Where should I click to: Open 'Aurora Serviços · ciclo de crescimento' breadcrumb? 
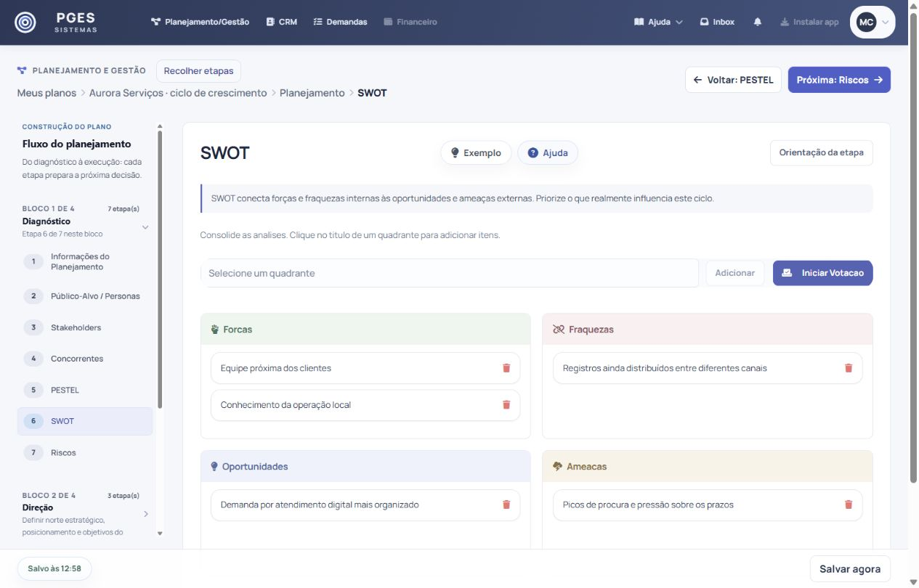[x=178, y=93]
